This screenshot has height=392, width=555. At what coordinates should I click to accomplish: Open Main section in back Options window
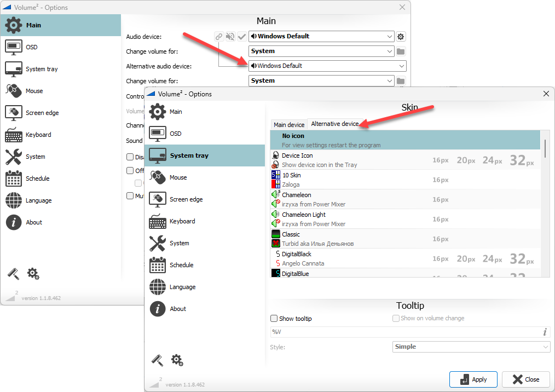pyautogui.click(x=61, y=25)
